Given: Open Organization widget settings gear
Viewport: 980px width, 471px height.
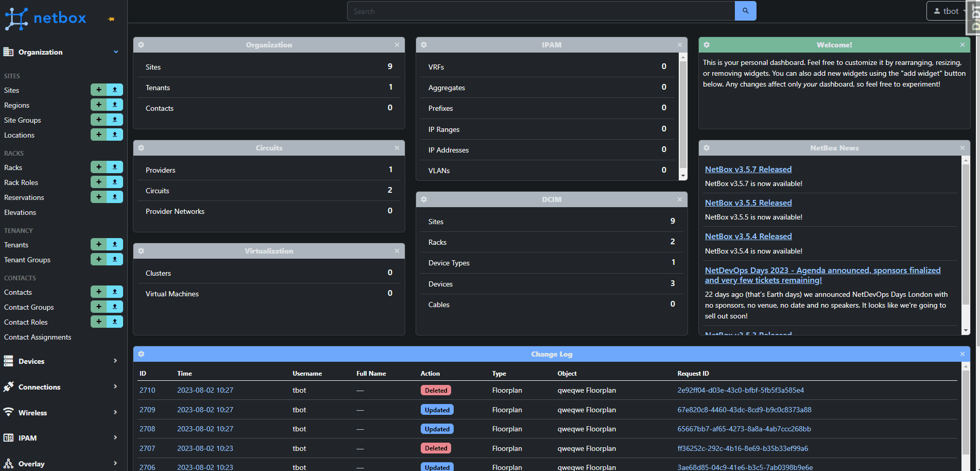Looking at the screenshot, I should 141,45.
